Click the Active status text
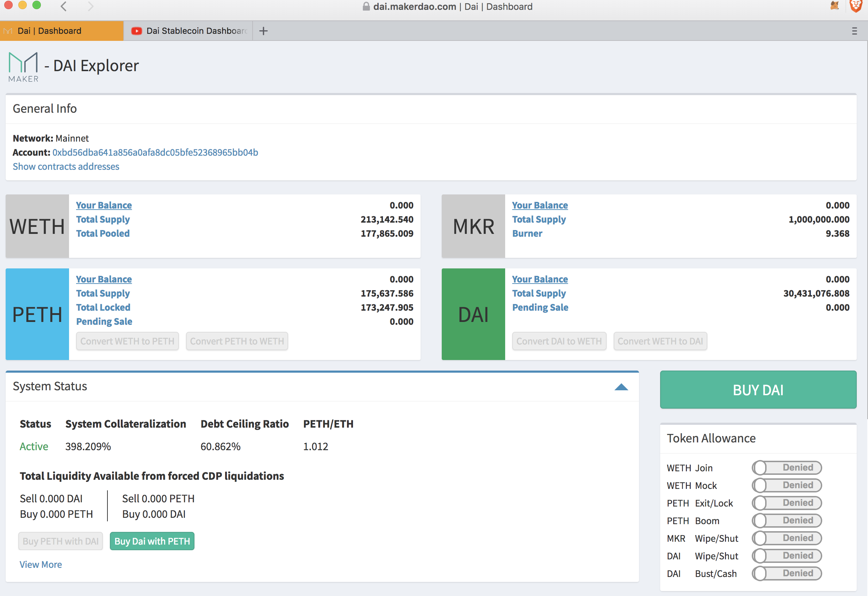This screenshot has width=868, height=596. pos(34,446)
